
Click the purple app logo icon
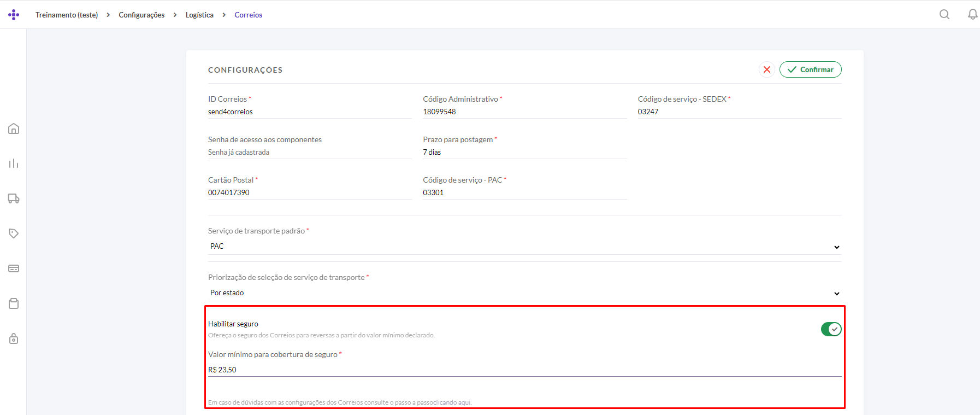point(14,15)
